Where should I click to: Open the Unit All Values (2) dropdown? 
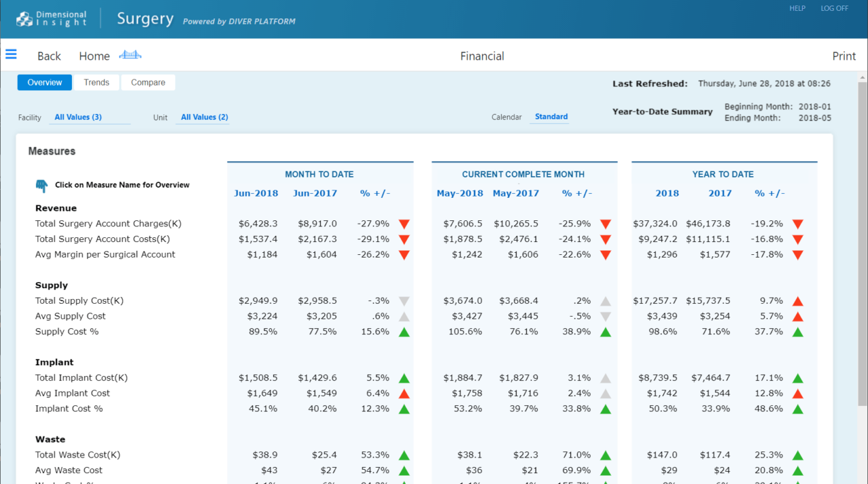coord(204,117)
